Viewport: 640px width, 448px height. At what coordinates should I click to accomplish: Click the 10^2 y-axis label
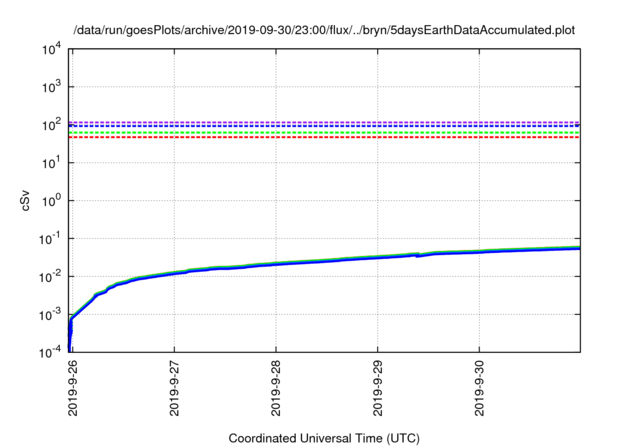52,125
